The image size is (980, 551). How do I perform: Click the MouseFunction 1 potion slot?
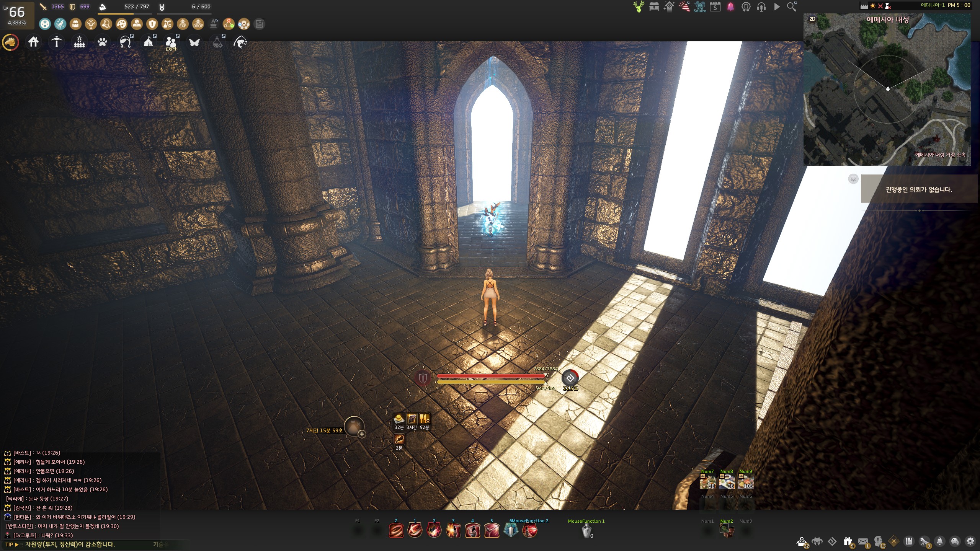[586, 531]
